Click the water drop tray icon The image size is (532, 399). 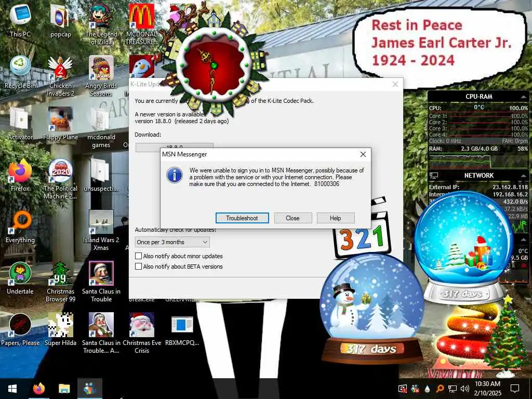tap(427, 389)
